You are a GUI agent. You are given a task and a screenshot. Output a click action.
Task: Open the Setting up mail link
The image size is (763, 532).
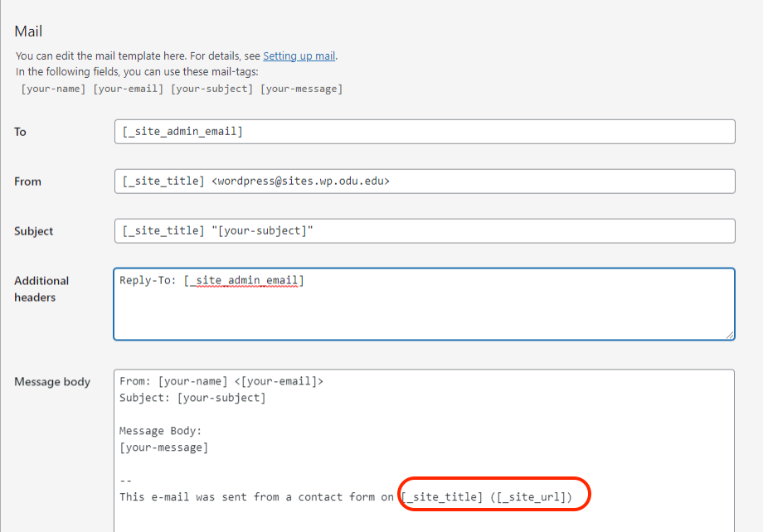[x=299, y=56]
